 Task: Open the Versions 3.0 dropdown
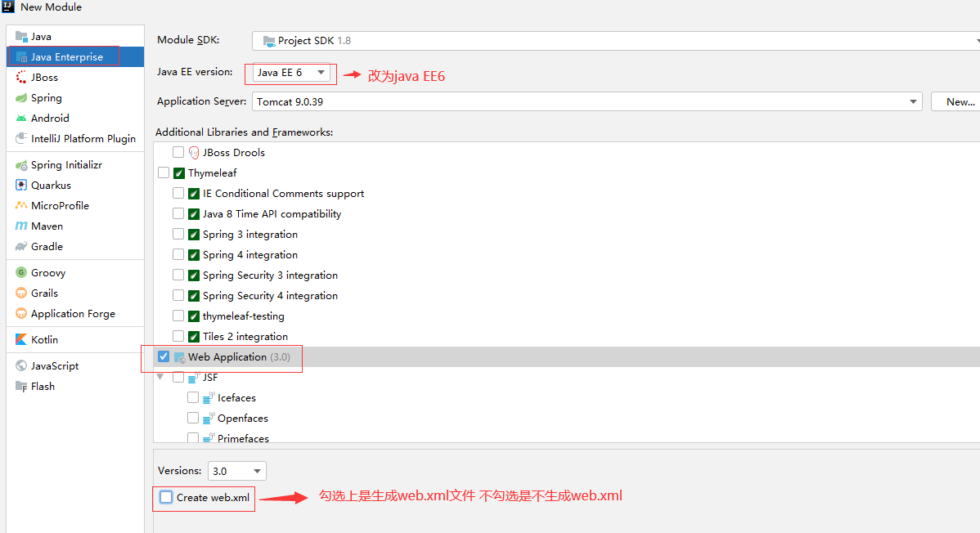[x=237, y=471]
